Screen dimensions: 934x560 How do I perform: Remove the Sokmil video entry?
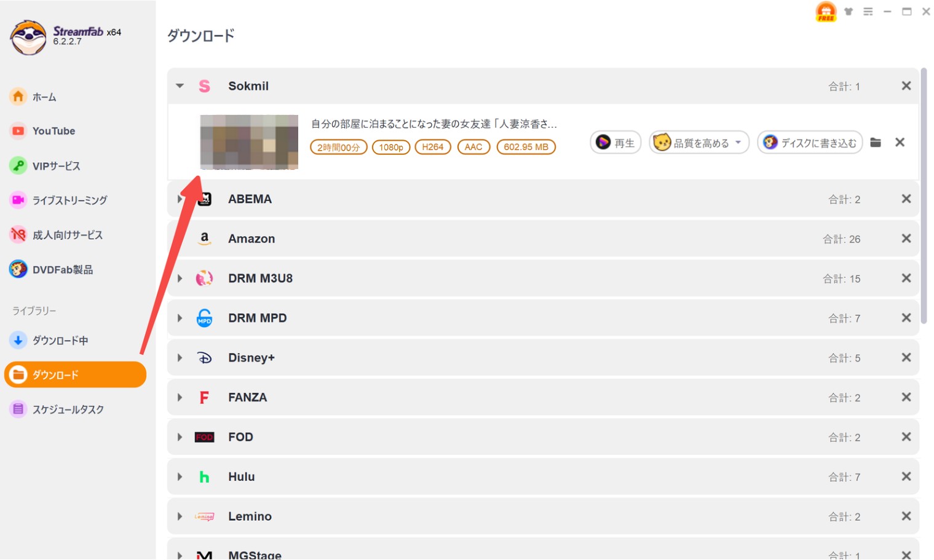pos(900,143)
